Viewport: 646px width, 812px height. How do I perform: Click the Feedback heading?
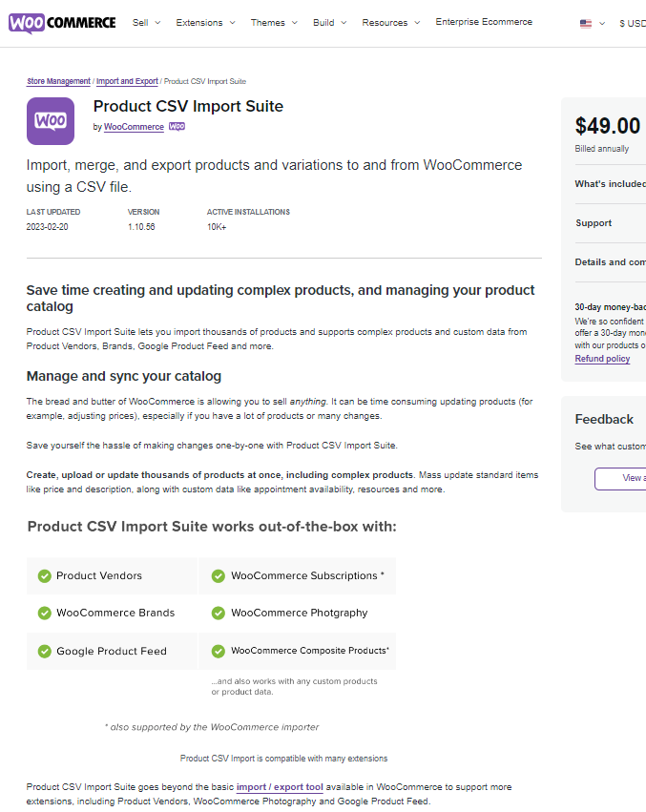pos(604,420)
